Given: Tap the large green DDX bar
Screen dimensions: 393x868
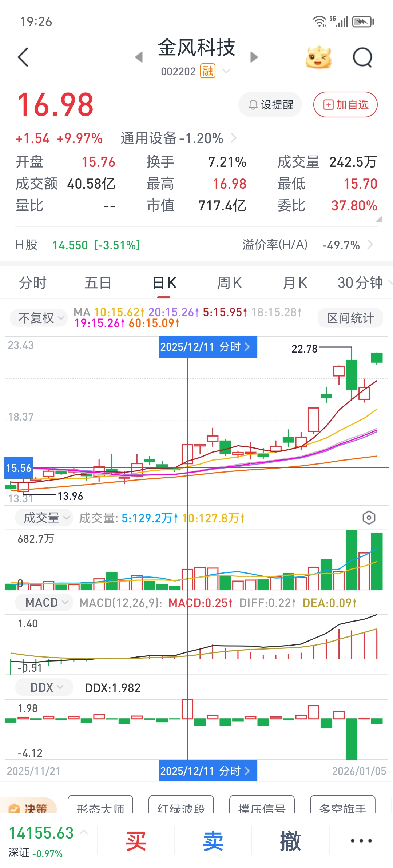Looking at the screenshot, I should 352,739.
